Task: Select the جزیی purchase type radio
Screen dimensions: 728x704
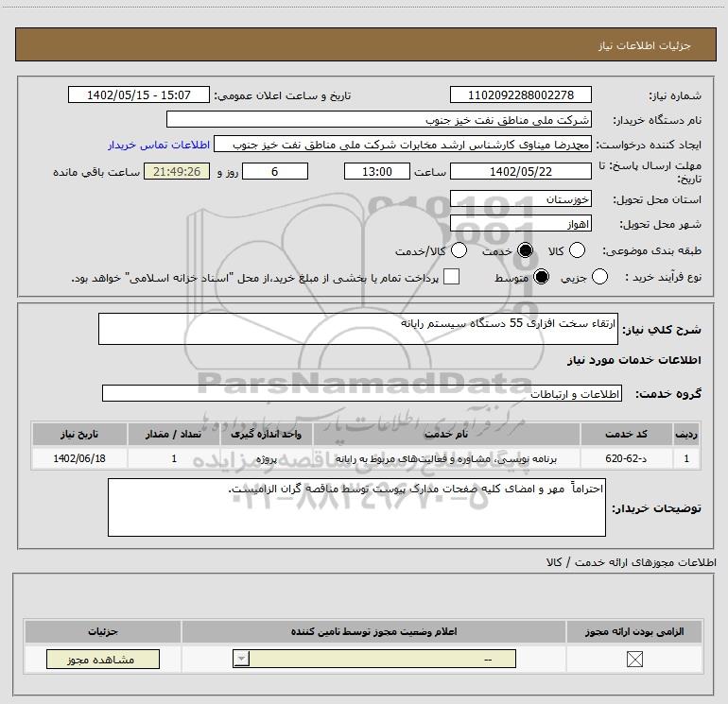Action: click(599, 277)
